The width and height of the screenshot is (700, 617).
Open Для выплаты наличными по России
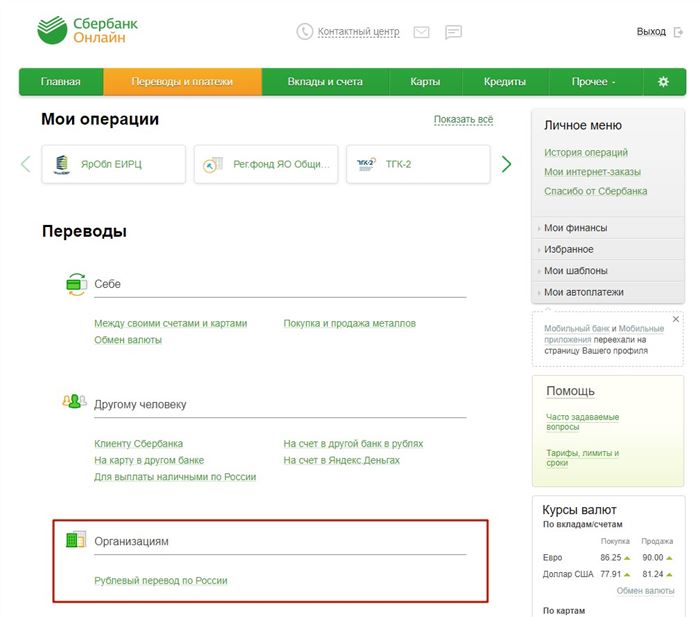[175, 477]
